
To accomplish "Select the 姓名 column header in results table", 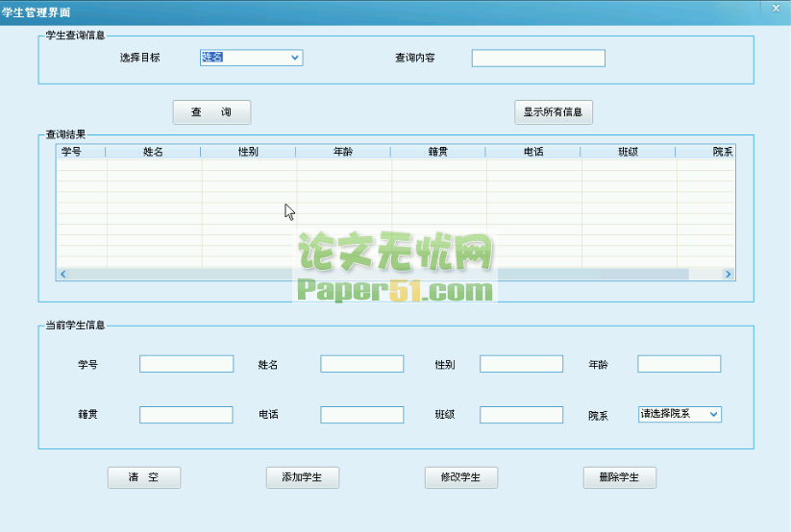I will tap(153, 152).
